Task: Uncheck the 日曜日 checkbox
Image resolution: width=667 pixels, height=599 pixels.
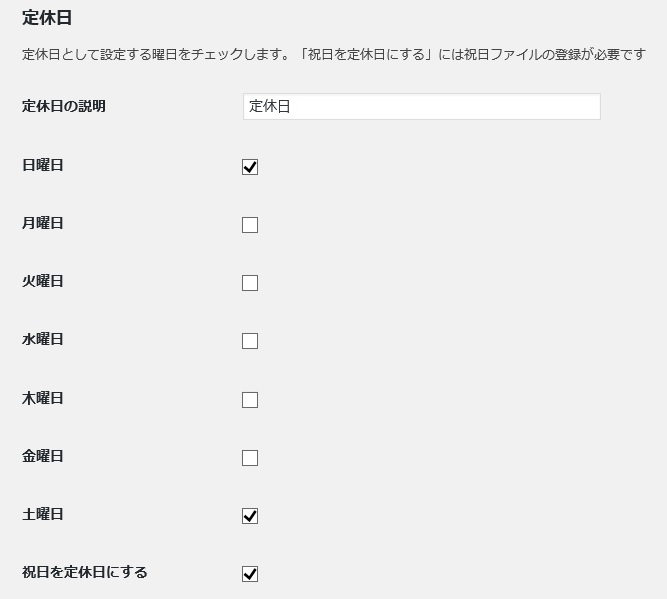Action: (x=250, y=167)
